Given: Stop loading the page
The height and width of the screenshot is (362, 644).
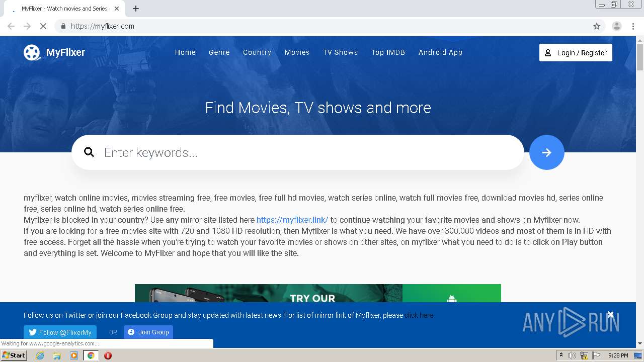Looking at the screenshot, I should (43, 26).
